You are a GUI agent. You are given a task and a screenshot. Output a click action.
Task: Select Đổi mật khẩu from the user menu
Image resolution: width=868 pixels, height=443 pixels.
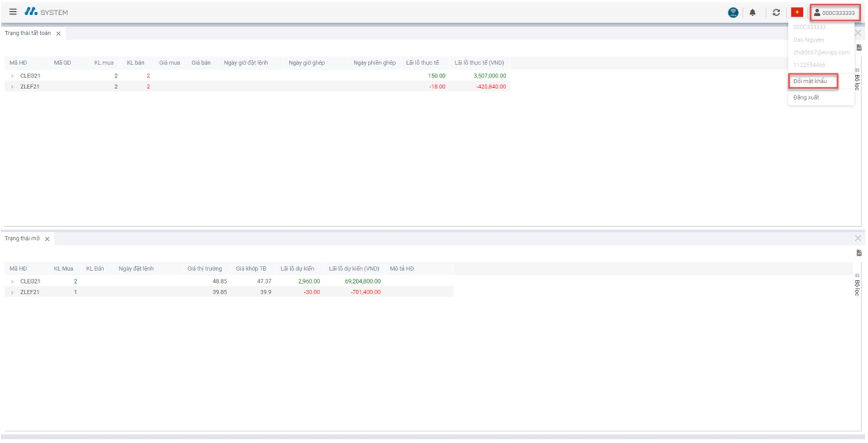coord(810,81)
